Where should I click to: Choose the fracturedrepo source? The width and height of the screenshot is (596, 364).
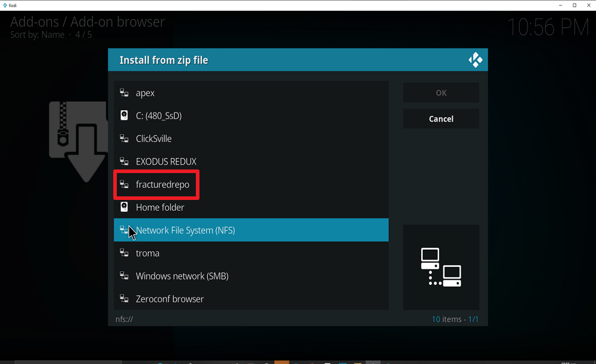(251, 184)
